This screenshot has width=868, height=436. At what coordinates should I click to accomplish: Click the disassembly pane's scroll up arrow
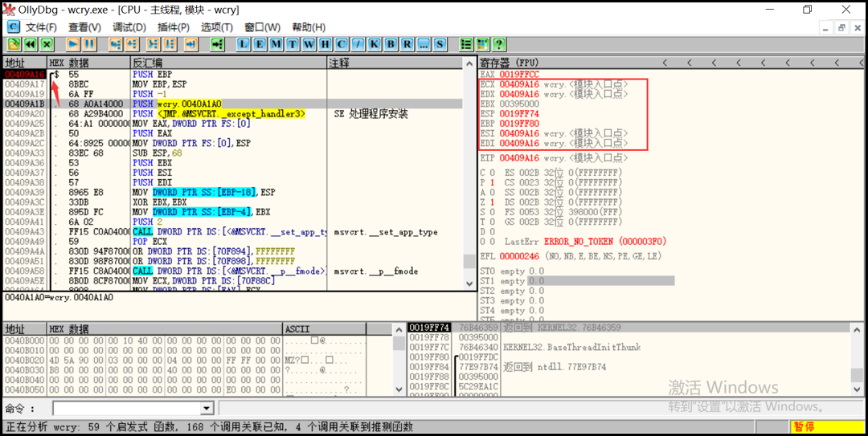(x=469, y=63)
